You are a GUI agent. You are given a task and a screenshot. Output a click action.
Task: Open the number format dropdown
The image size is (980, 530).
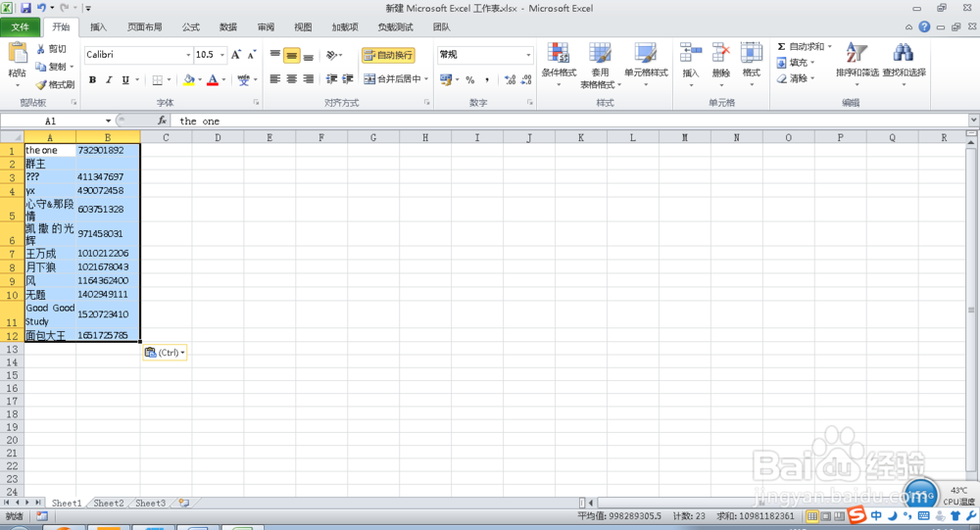tap(528, 55)
